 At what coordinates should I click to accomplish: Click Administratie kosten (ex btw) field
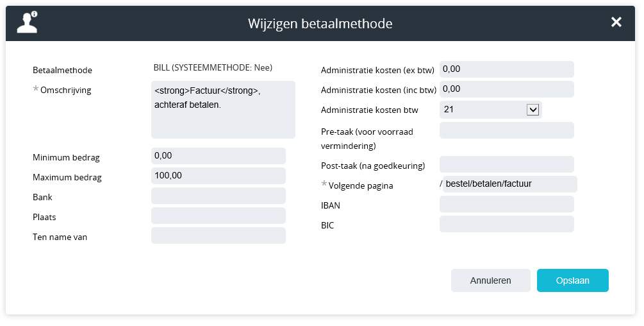click(x=506, y=69)
